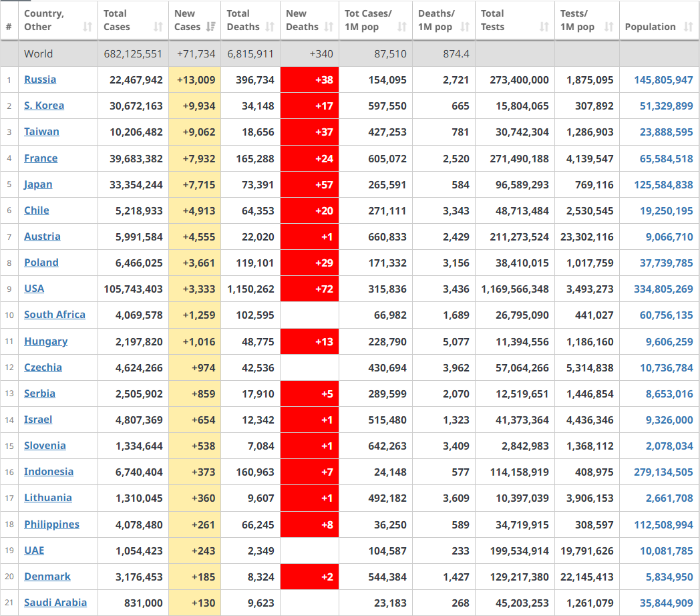Open the France link
The width and height of the screenshot is (700, 616).
tap(41, 158)
